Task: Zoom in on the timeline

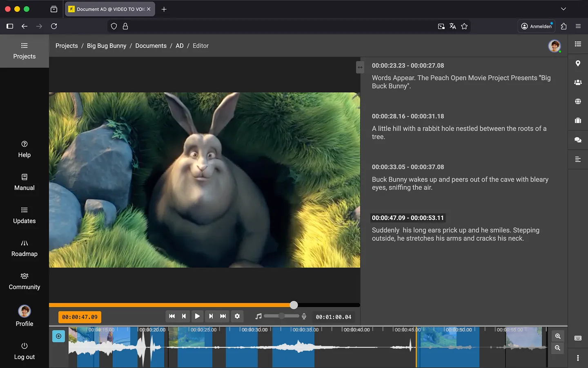Action: pos(558,336)
